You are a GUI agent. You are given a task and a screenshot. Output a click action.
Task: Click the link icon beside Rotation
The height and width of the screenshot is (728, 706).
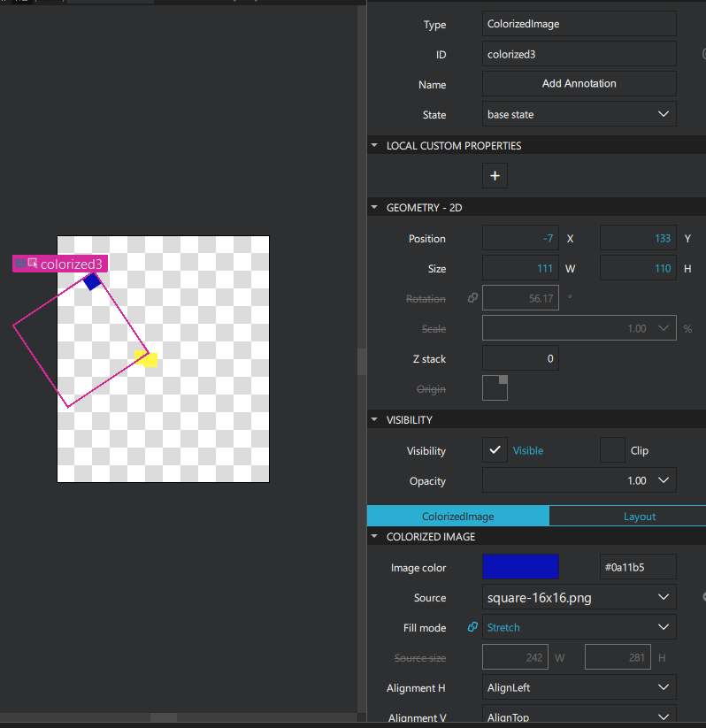(x=472, y=299)
